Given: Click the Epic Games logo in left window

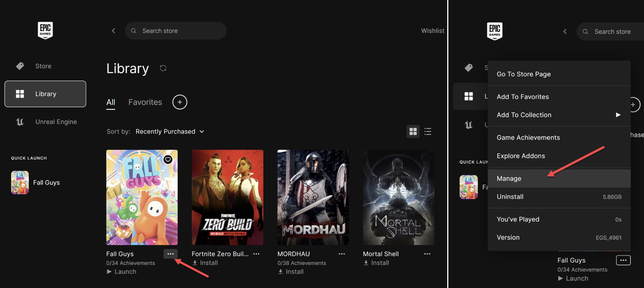Looking at the screenshot, I should tap(45, 30).
